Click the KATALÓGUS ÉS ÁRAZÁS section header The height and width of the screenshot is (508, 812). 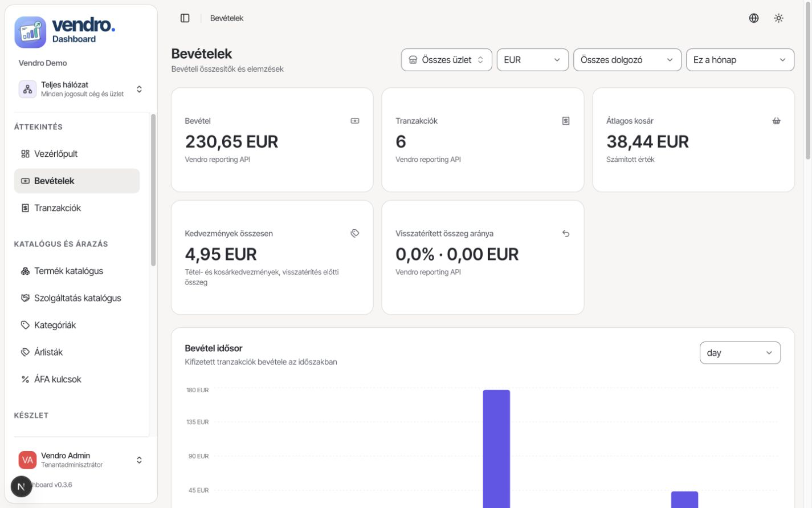[x=61, y=244]
